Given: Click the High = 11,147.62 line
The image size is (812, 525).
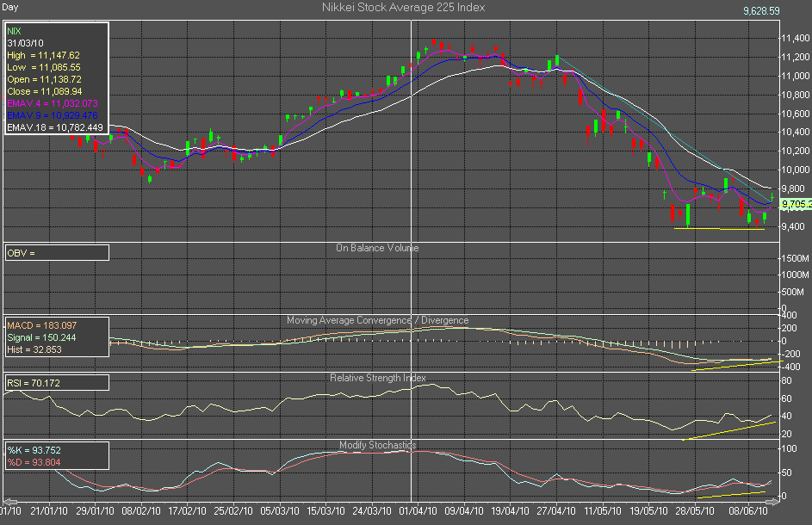Looking at the screenshot, I should click(x=44, y=55).
